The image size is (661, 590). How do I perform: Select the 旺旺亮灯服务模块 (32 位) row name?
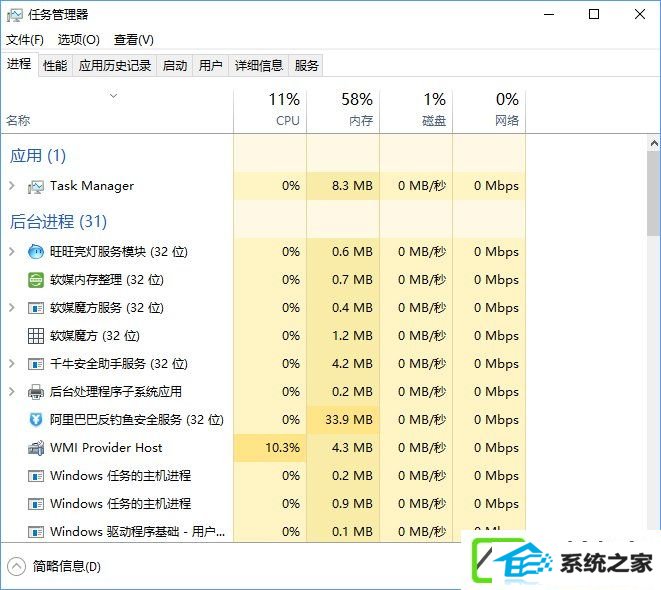119,252
